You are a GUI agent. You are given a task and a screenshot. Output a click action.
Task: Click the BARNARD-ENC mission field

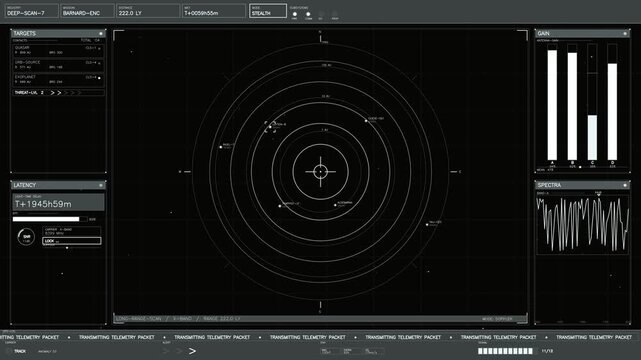tap(87, 11)
